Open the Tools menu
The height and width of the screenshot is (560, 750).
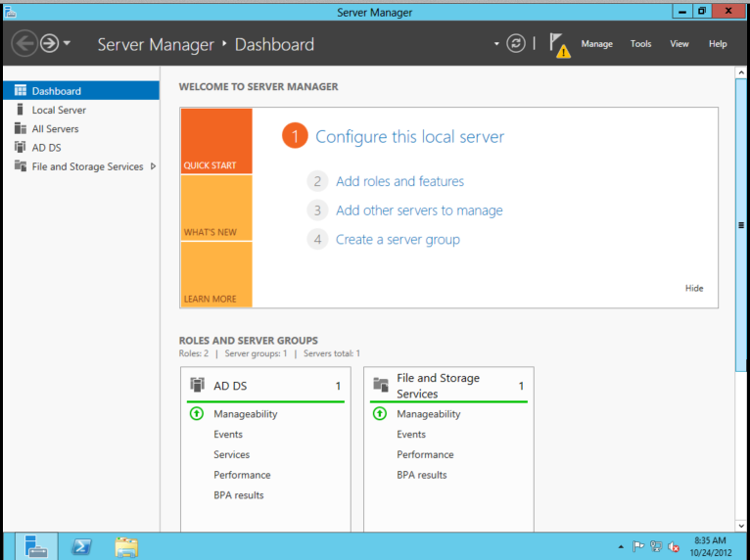click(x=641, y=44)
